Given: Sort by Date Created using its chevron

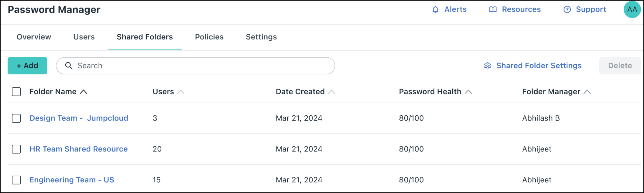Looking at the screenshot, I should (x=331, y=91).
